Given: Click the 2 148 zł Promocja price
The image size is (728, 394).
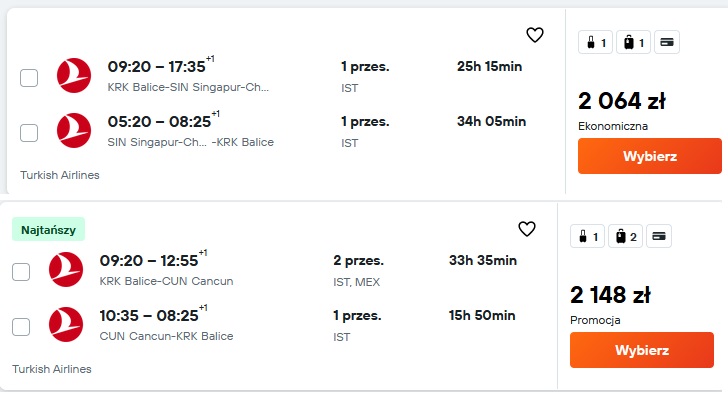Looking at the screenshot, I should point(611,295).
